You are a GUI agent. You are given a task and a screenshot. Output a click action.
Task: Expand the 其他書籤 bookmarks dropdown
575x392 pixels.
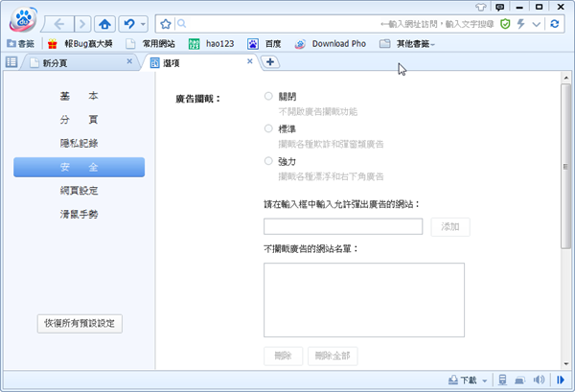(x=407, y=44)
